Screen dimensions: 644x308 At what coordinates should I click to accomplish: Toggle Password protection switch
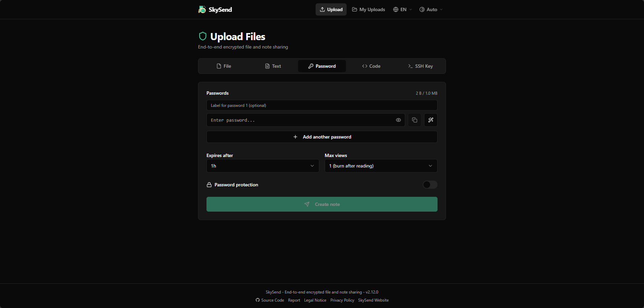point(430,185)
